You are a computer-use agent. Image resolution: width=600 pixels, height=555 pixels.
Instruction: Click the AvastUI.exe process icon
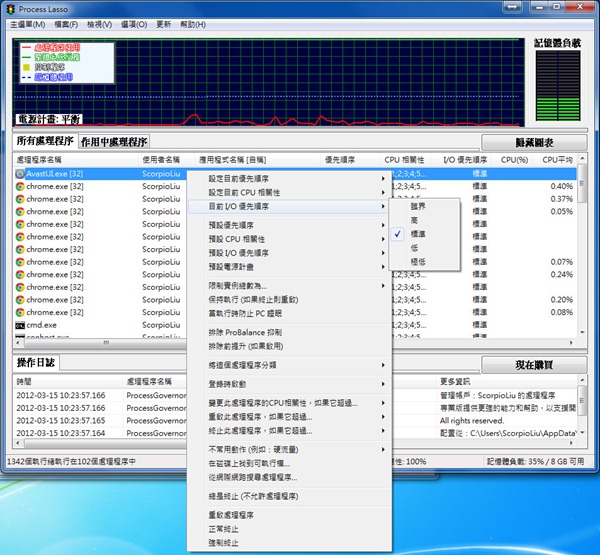[x=20, y=173]
